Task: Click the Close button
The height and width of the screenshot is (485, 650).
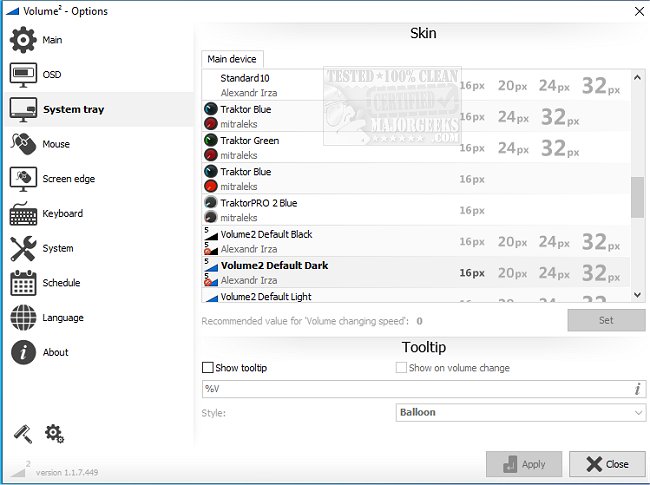Action: point(607,464)
